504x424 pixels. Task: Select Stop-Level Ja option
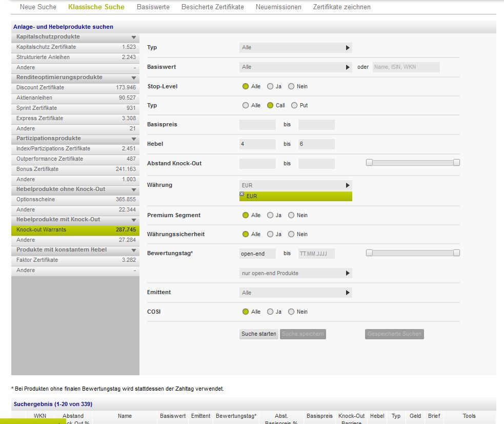(270, 86)
